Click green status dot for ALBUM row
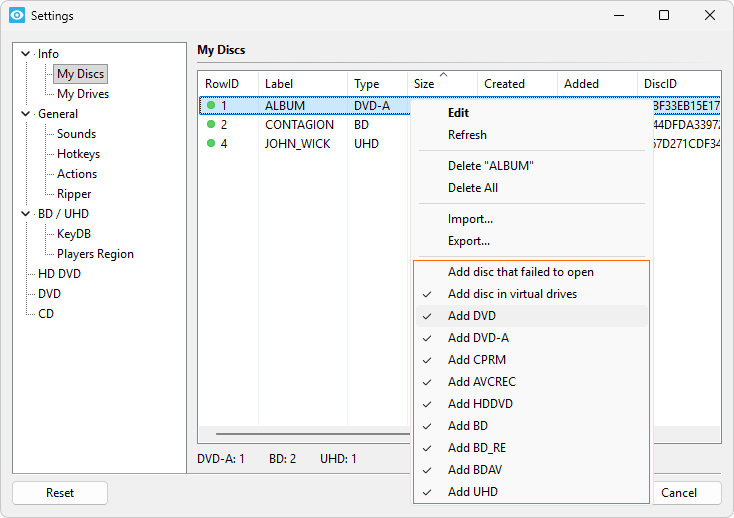 click(x=211, y=105)
